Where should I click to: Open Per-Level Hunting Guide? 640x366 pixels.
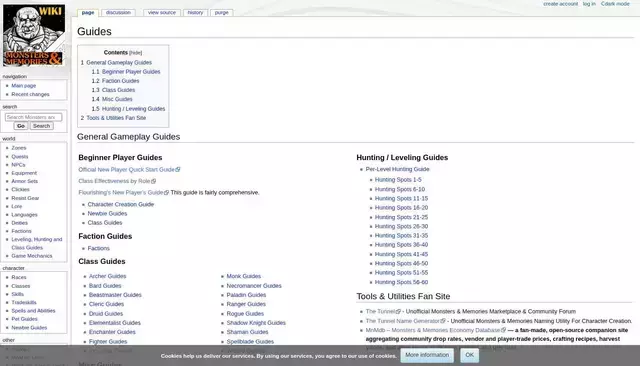(398, 169)
